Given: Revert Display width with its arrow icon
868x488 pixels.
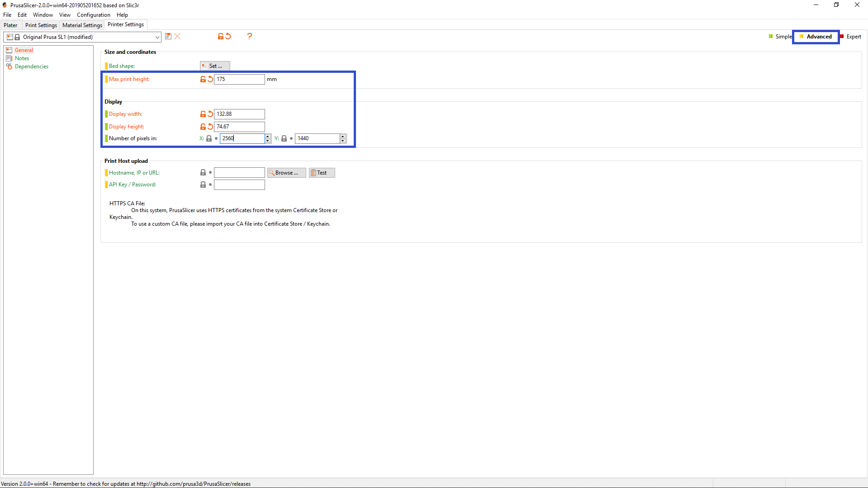Looking at the screenshot, I should (210, 114).
